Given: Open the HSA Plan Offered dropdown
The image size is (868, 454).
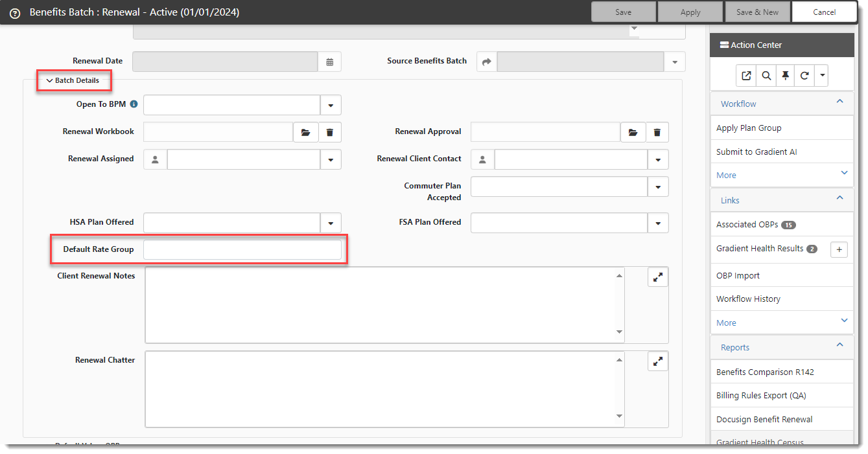Looking at the screenshot, I should coord(331,223).
